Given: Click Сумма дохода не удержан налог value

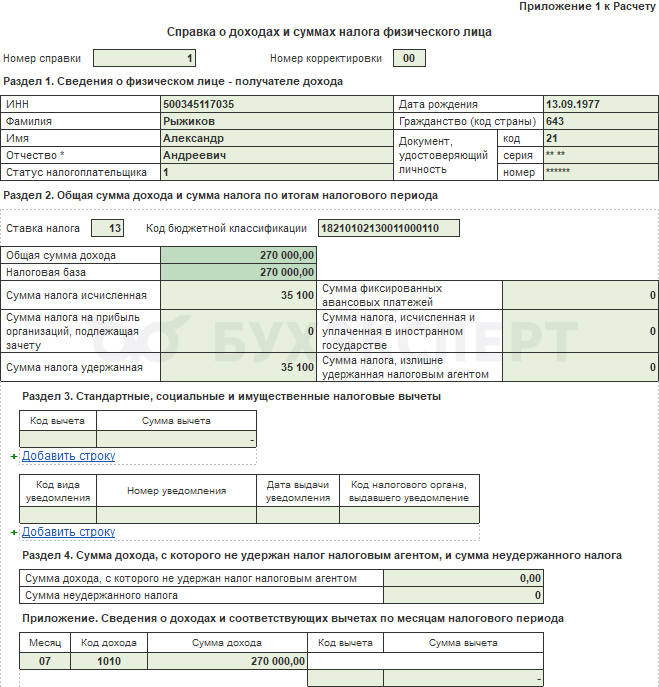Looking at the screenshot, I should coord(463,578).
